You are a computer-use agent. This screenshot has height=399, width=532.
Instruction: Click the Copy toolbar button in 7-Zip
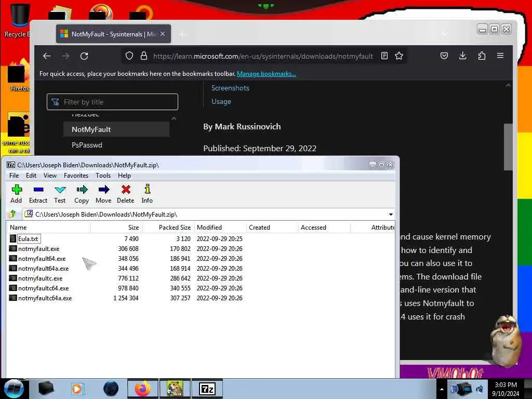[x=82, y=194]
